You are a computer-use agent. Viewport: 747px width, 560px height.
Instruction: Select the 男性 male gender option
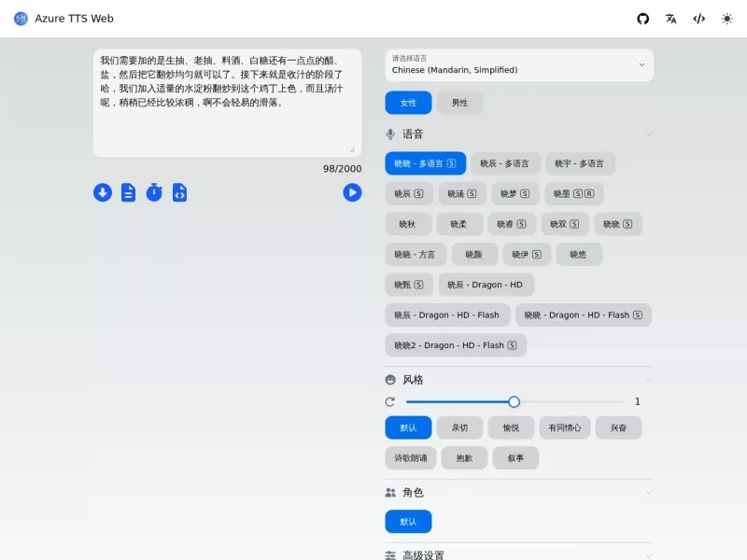pos(459,103)
